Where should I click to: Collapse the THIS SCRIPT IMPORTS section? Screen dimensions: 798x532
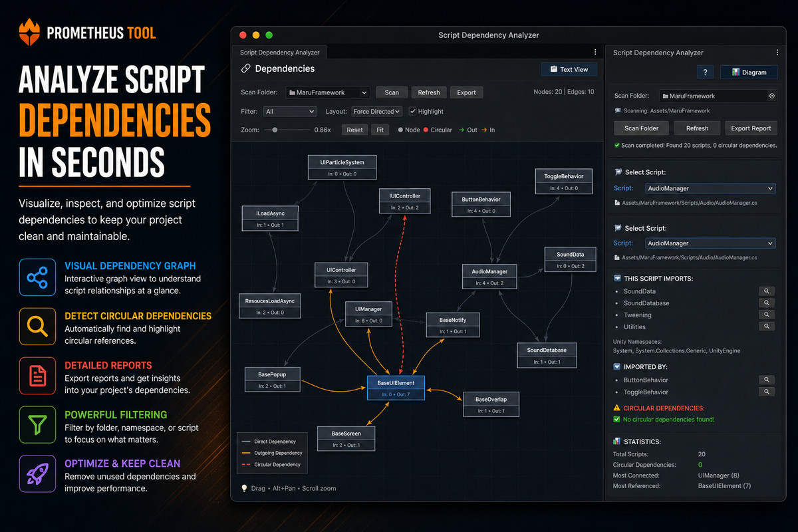tap(618, 278)
